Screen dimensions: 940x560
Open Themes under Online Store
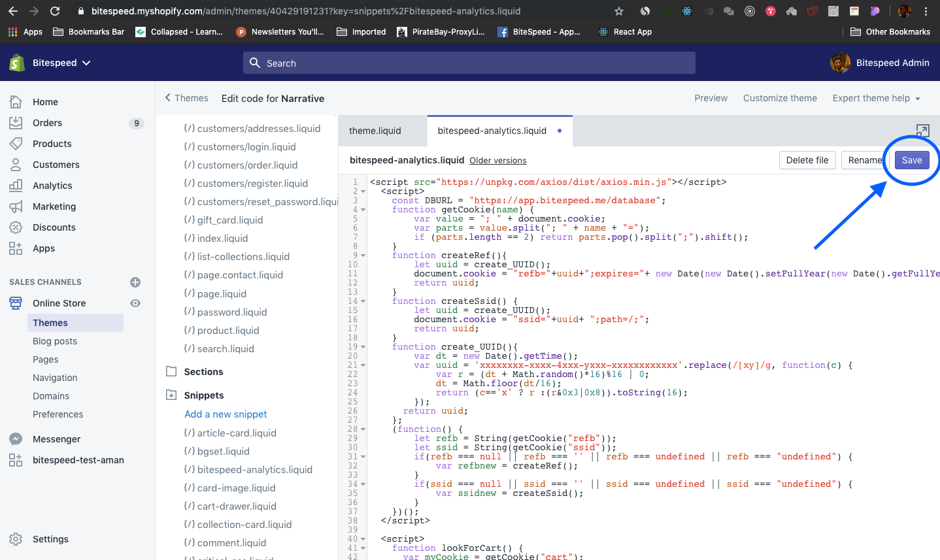(75, 323)
